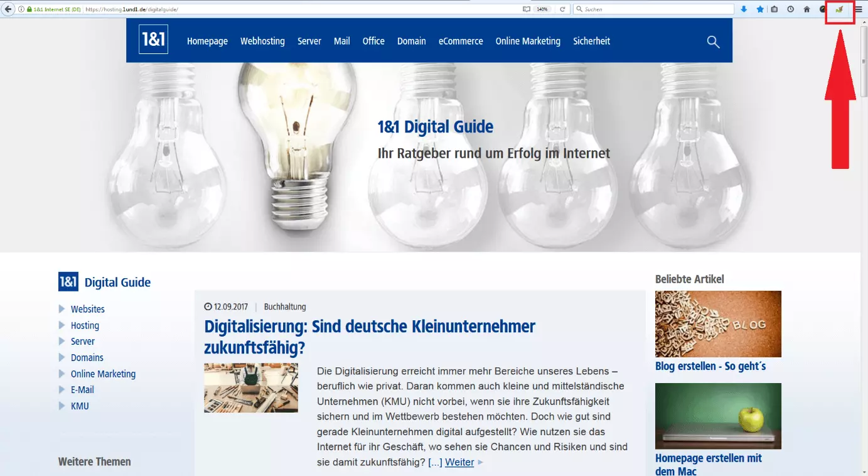The height and width of the screenshot is (476, 868).
Task: Click the dark round extension icon
Action: click(x=823, y=9)
